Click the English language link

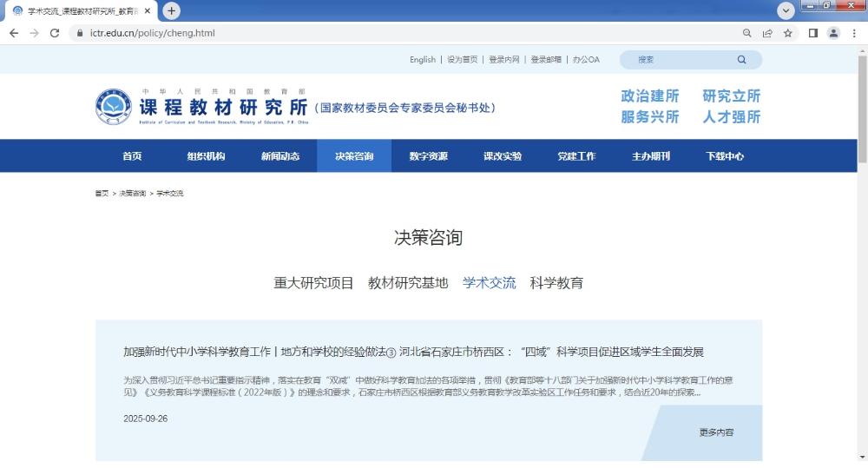pos(423,60)
